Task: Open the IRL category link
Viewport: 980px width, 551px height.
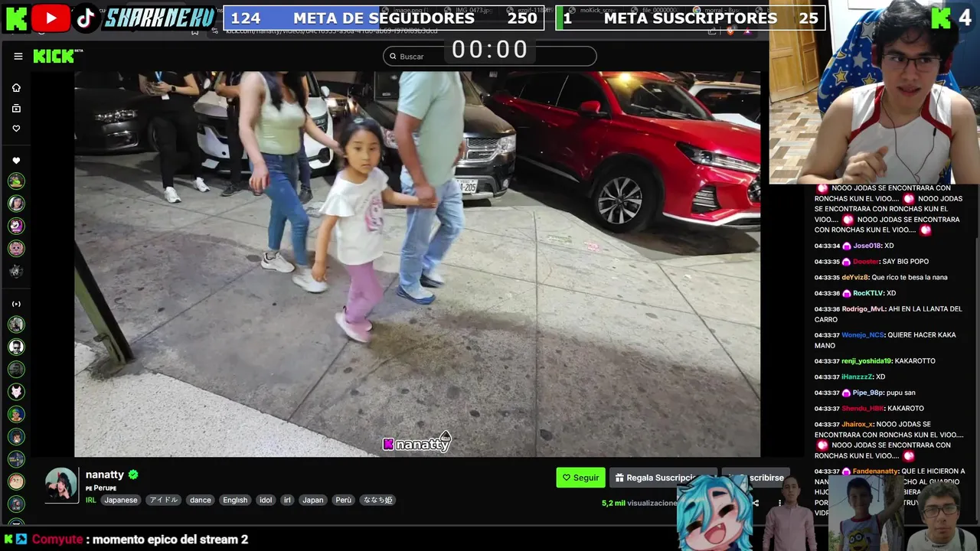Action: click(91, 500)
